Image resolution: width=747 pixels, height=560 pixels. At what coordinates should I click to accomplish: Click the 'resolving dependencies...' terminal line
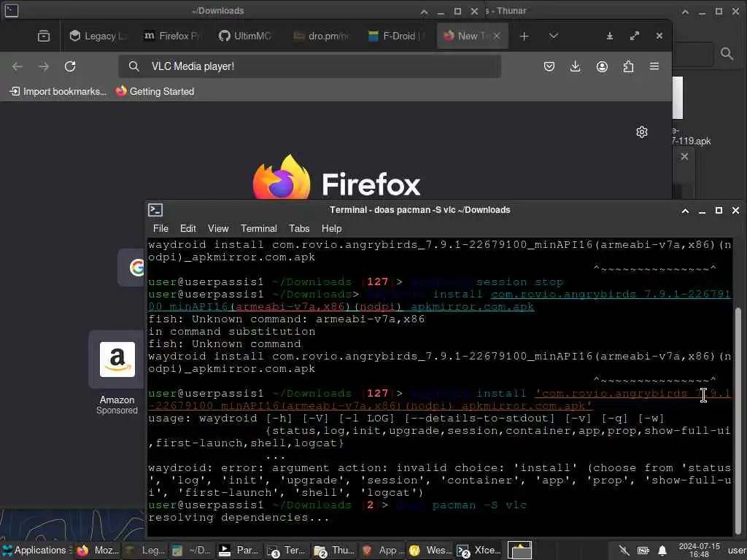239,518
